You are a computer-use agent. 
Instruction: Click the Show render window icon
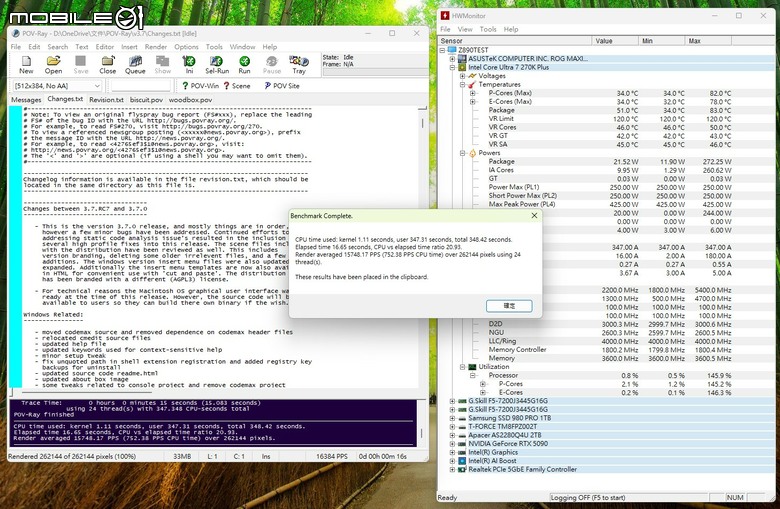pyautogui.click(x=163, y=65)
